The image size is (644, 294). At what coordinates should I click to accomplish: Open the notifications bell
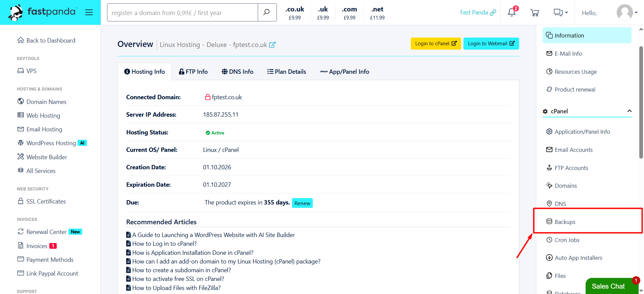point(512,12)
